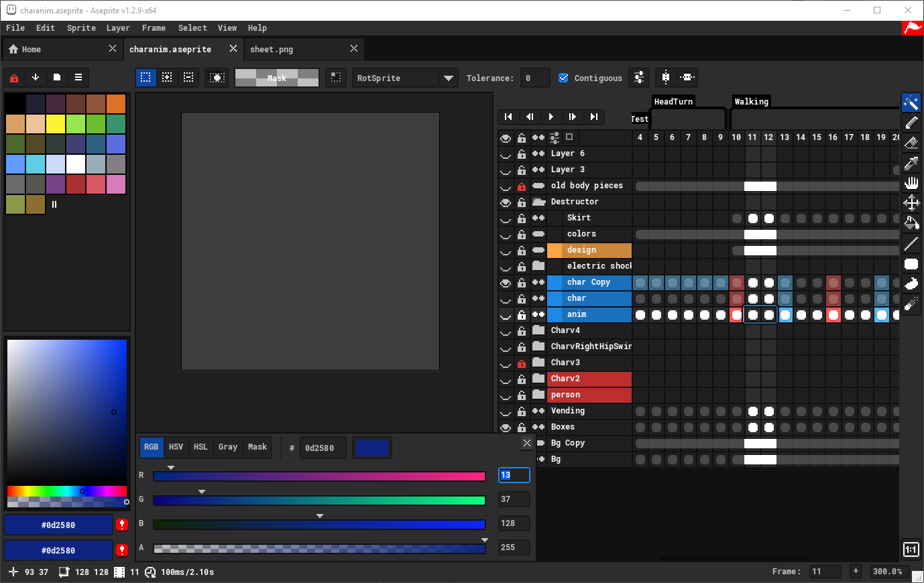924x583 pixels.
Task: Select the Blur/Jumble tool at toolbar bottom
Action: (911, 305)
